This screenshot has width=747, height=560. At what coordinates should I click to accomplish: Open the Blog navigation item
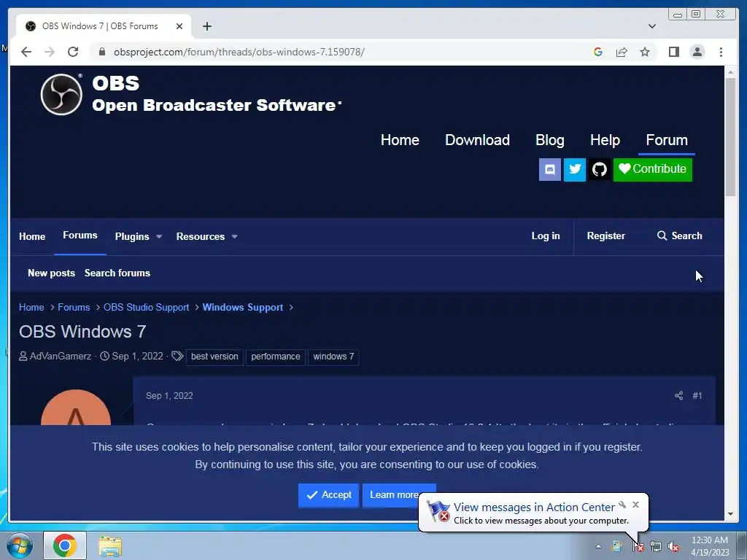pyautogui.click(x=550, y=140)
